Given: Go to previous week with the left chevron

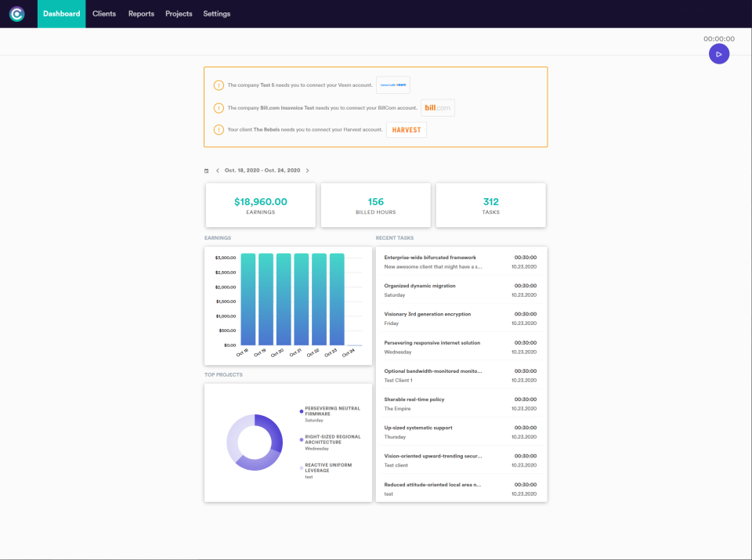Looking at the screenshot, I should (217, 170).
